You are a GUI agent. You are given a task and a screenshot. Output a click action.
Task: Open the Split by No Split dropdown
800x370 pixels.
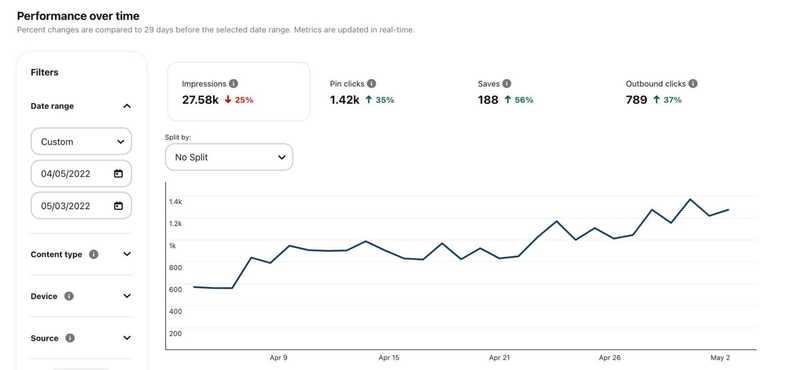pos(229,157)
